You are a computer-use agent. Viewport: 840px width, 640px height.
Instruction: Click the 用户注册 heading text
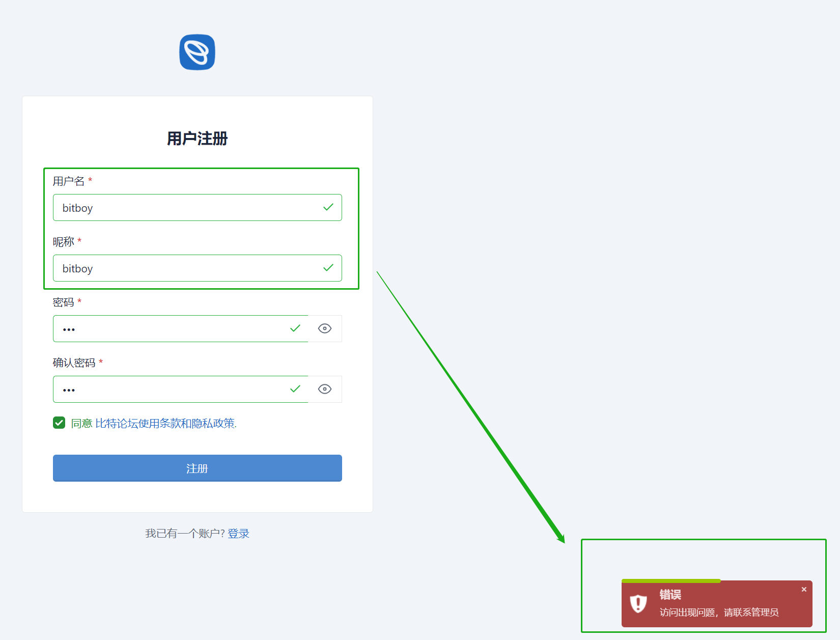click(x=197, y=138)
